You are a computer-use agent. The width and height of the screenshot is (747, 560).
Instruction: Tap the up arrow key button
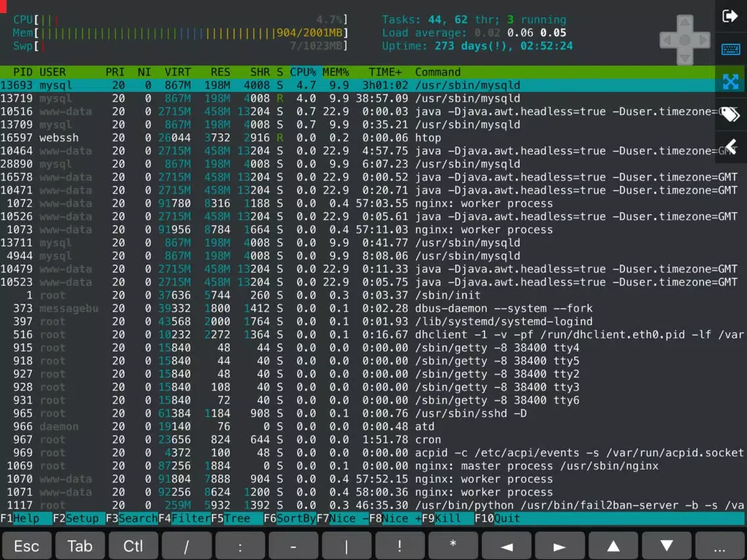coord(613,546)
